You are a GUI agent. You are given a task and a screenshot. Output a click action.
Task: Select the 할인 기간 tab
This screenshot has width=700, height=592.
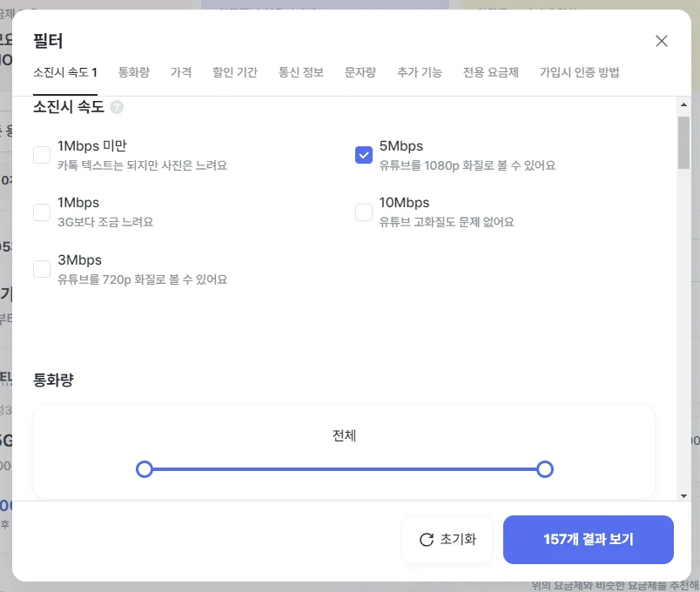[x=234, y=73]
